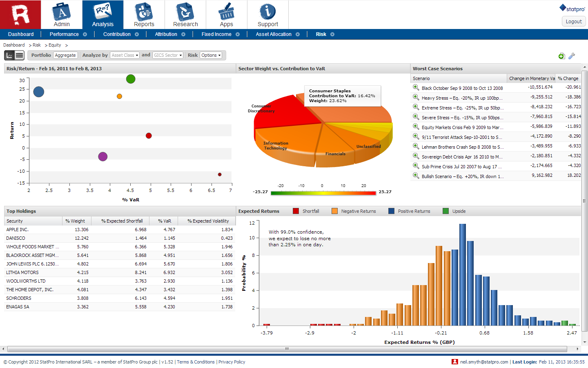This screenshot has height=368, width=588.
Task: Go to the Performance menu tab
Action: point(64,34)
